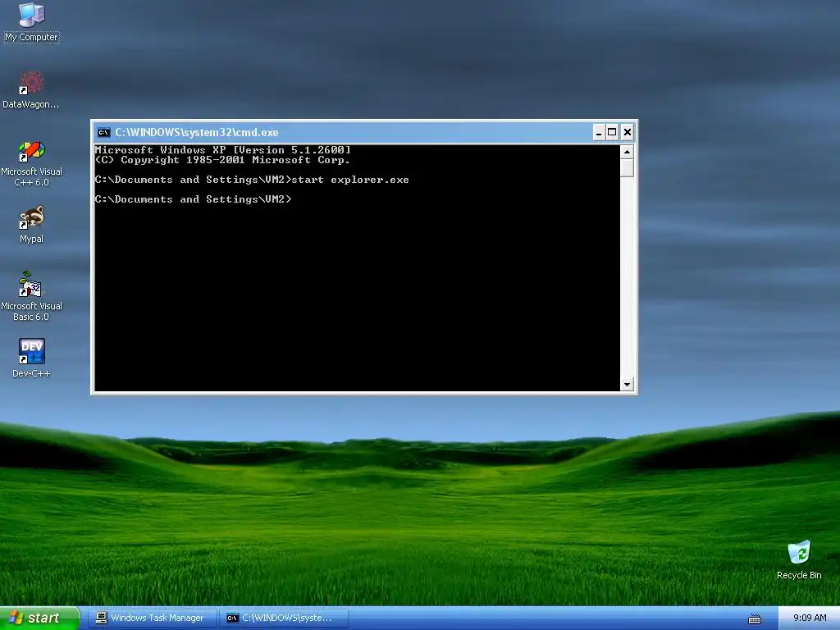Click the C:\WINDOWS\syste... taskbar button
This screenshot has height=630, width=840.
pos(283,619)
